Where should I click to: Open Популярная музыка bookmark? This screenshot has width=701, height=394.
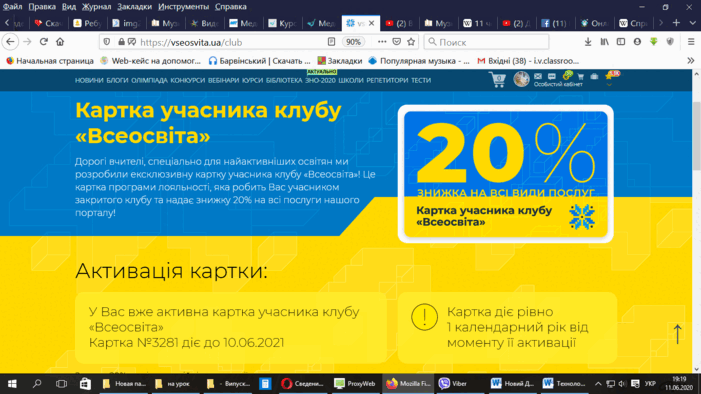[419, 61]
